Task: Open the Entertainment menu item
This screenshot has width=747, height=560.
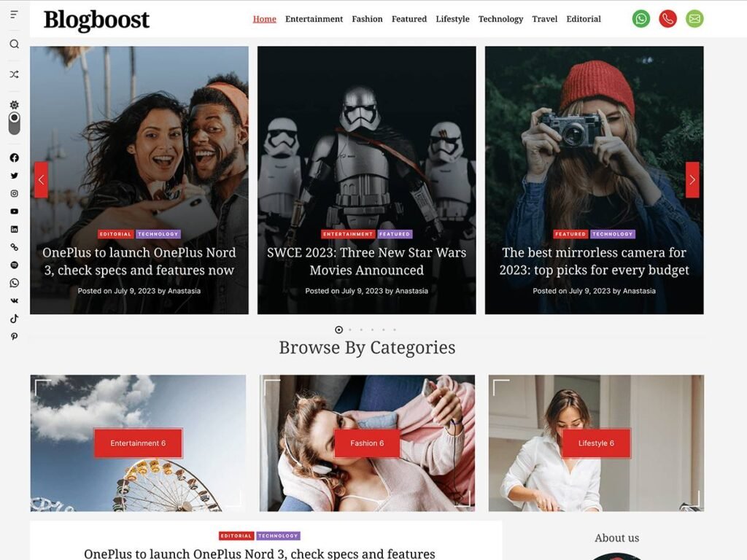Action: tap(314, 19)
